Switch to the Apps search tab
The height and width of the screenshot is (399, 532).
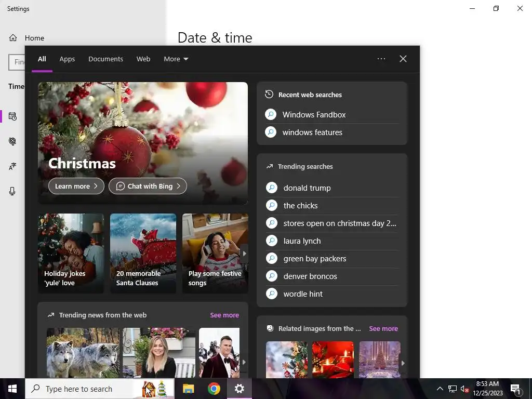pyautogui.click(x=67, y=59)
